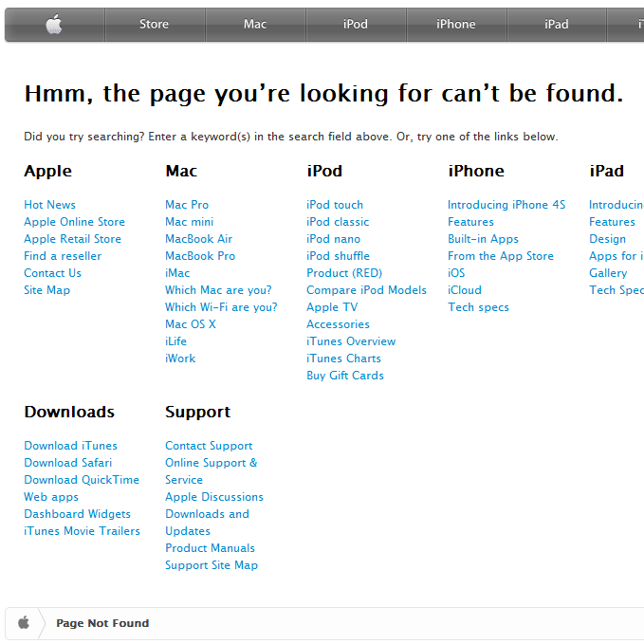The image size is (644, 644).
Task: Open Features link under iPhone
Action: [470, 222]
